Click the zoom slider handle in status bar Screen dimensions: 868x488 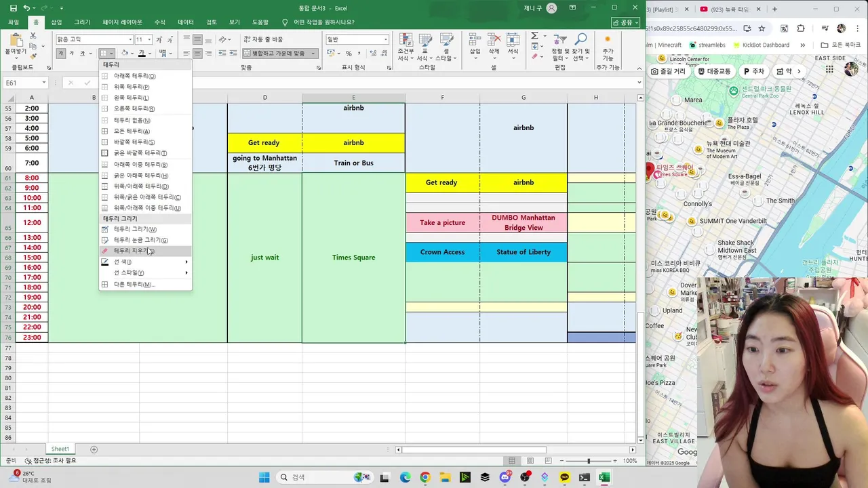click(x=588, y=461)
